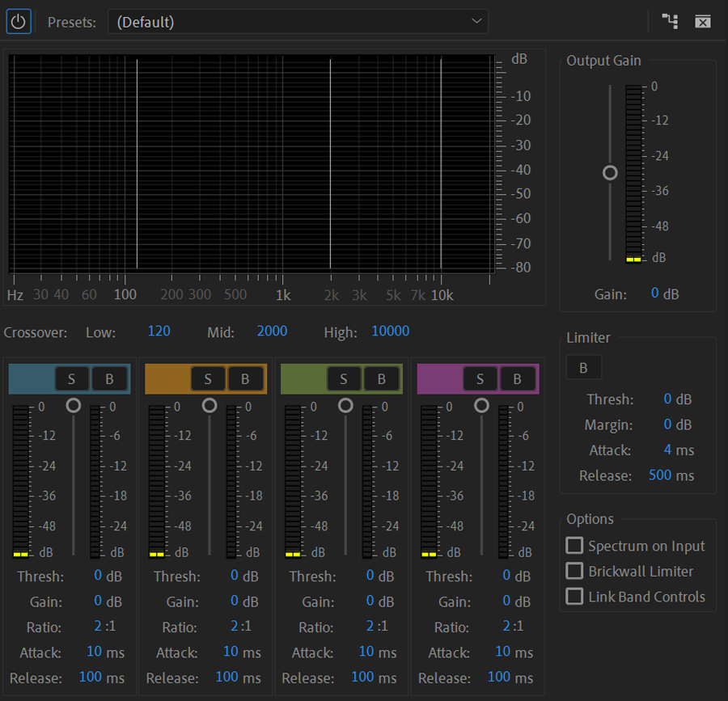
Task: Click the High crossover value 10000
Action: [x=390, y=331]
